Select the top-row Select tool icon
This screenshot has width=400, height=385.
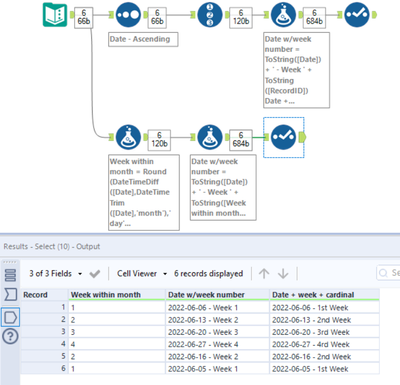click(x=357, y=15)
